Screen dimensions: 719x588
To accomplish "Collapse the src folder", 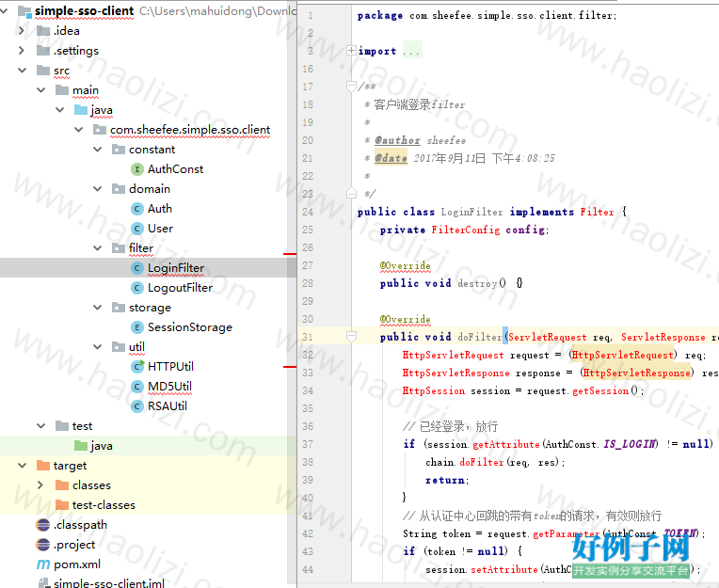I will (x=22, y=71).
